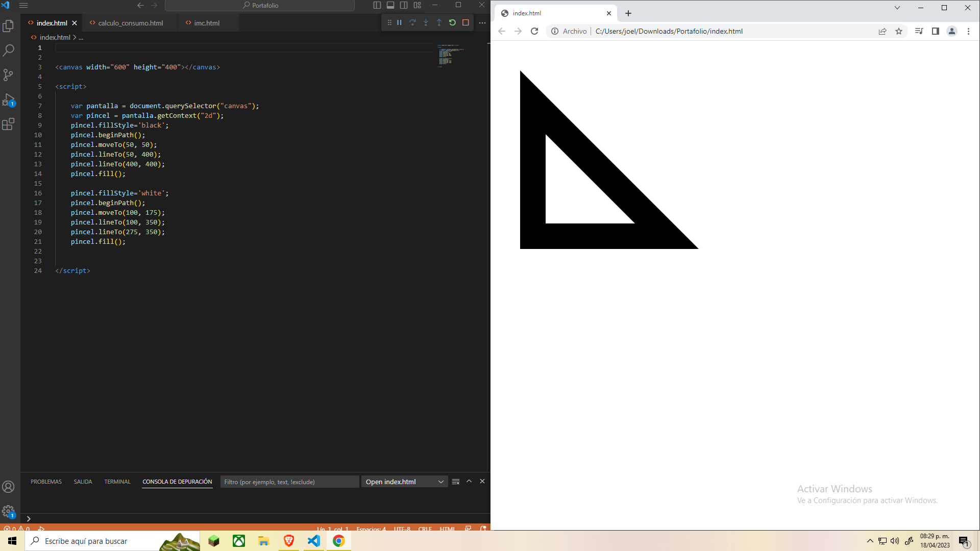The width and height of the screenshot is (980, 551).
Task: Clear the debug console with the list icon
Action: [x=456, y=482]
